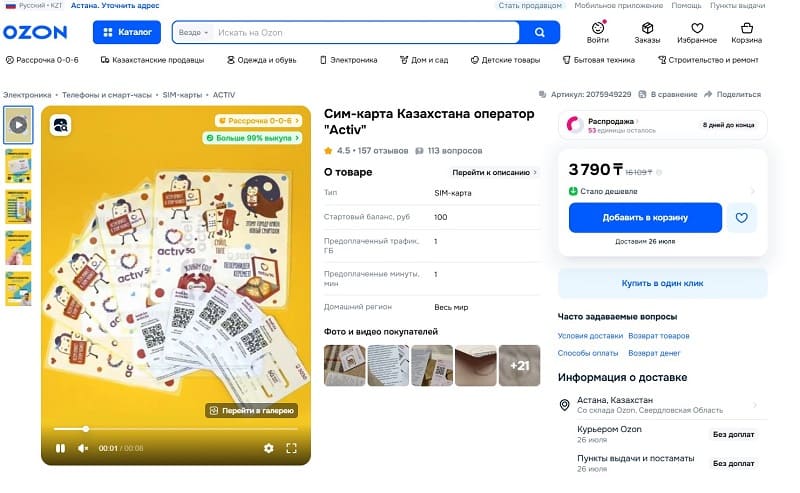800x493 pixels.
Task: Add product to favorites with heart button
Action: (741, 218)
